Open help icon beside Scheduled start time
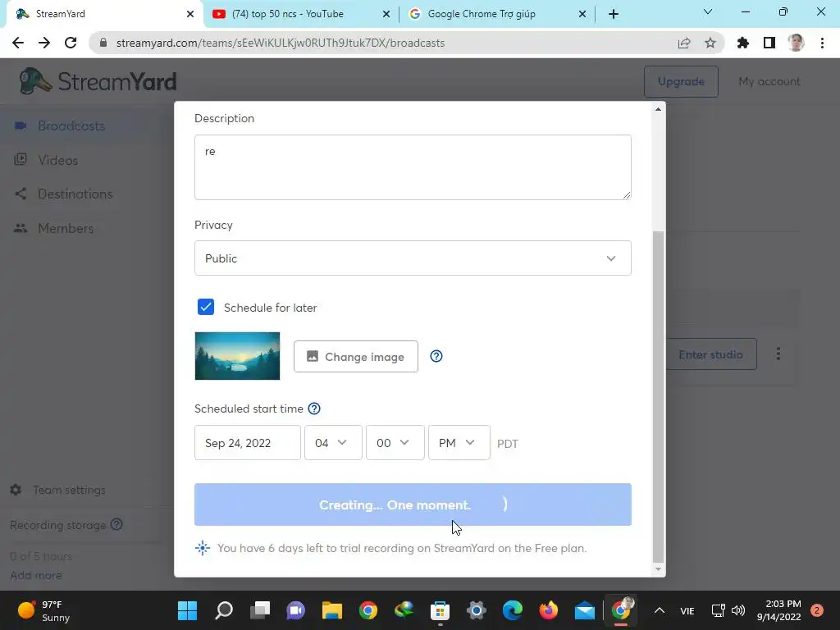The height and width of the screenshot is (630, 840). point(314,409)
